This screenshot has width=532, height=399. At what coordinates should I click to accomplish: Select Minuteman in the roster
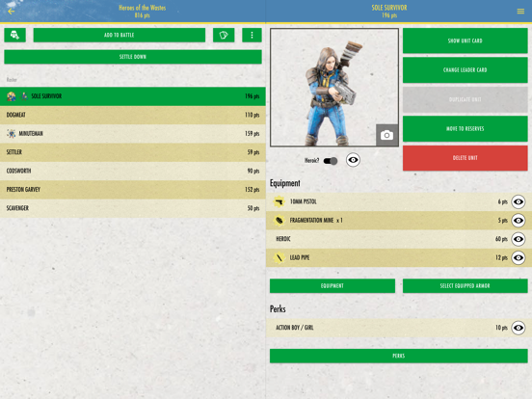pos(133,134)
